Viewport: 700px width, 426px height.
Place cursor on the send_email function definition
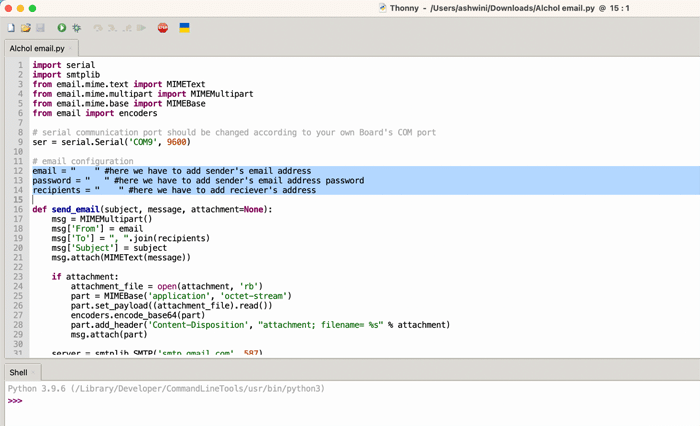point(75,210)
